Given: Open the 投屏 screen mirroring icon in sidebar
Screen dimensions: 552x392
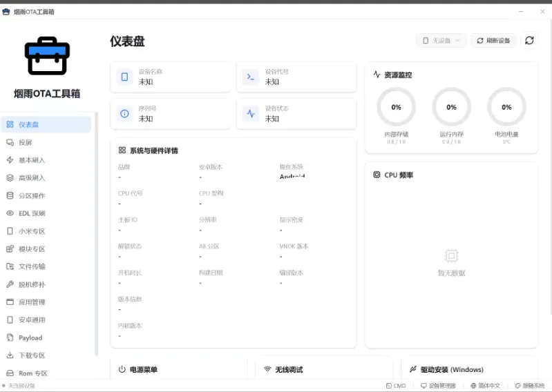Looking at the screenshot, I should tap(10, 142).
